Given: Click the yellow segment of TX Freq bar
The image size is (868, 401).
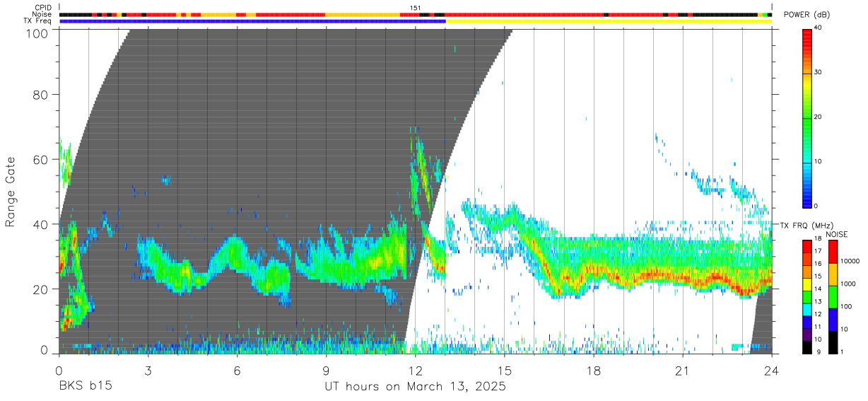Looking at the screenshot, I should [x=609, y=21].
